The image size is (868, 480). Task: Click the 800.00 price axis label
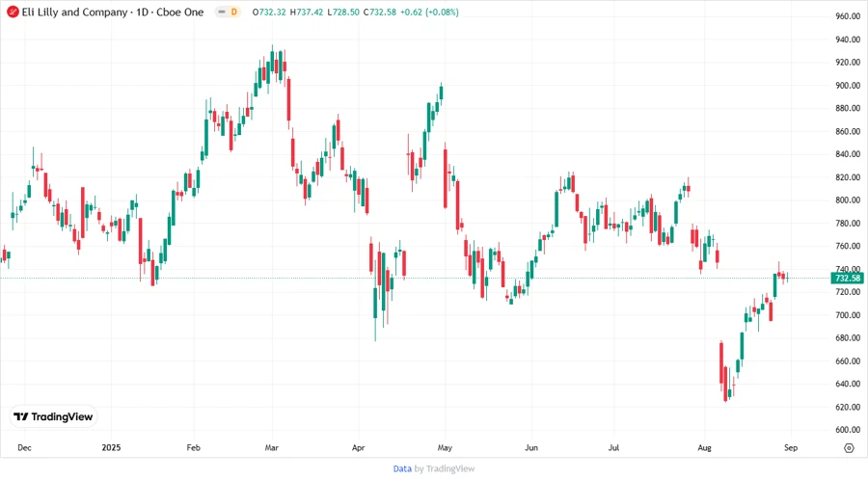(848, 200)
